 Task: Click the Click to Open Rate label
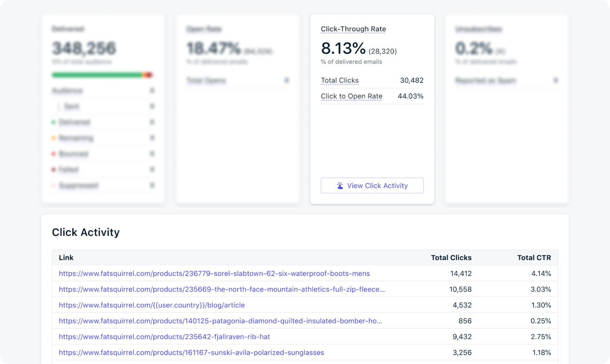tap(352, 96)
